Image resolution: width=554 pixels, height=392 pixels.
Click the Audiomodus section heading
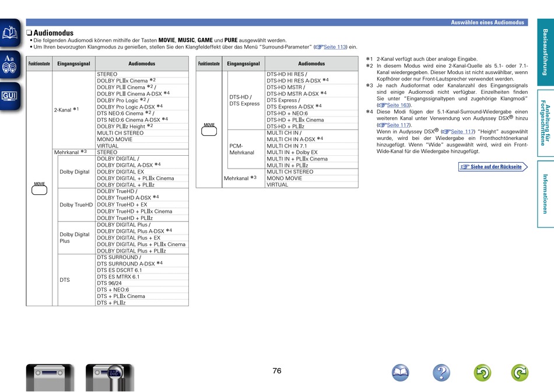[50, 33]
